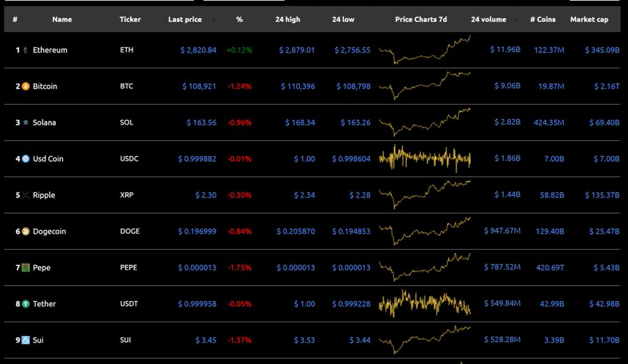Open the Usd Coin name link

pos(48,159)
